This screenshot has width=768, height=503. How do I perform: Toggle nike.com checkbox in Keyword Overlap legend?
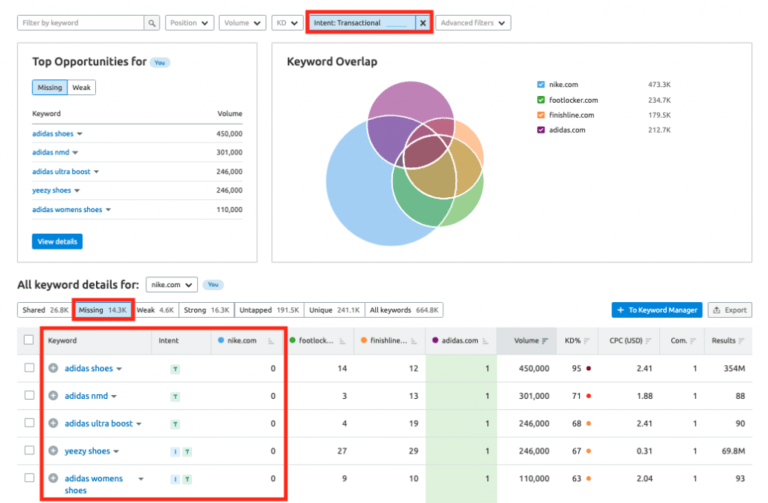541,85
